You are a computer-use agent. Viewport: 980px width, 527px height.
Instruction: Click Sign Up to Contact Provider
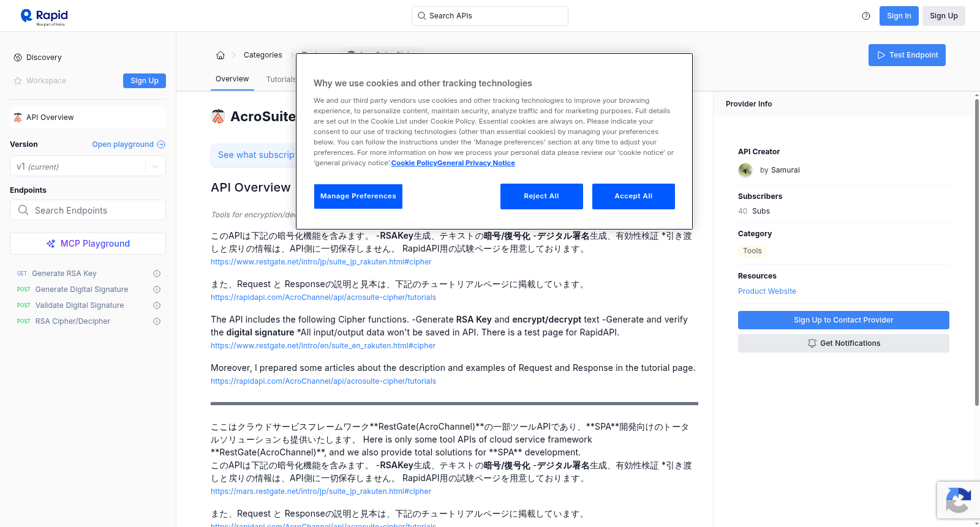click(843, 320)
